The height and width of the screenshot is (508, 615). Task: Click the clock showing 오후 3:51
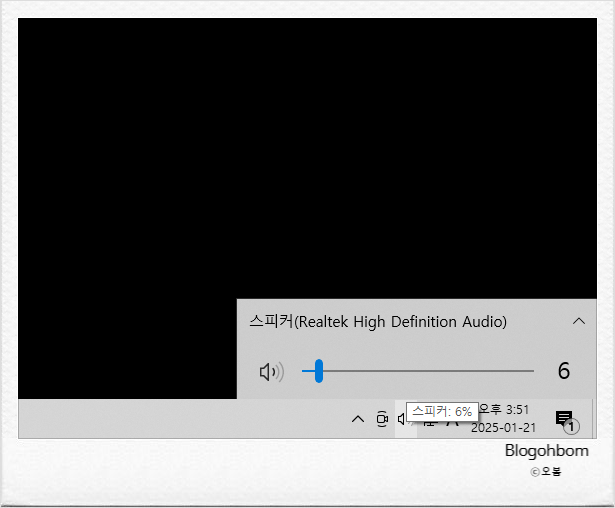[x=504, y=410]
